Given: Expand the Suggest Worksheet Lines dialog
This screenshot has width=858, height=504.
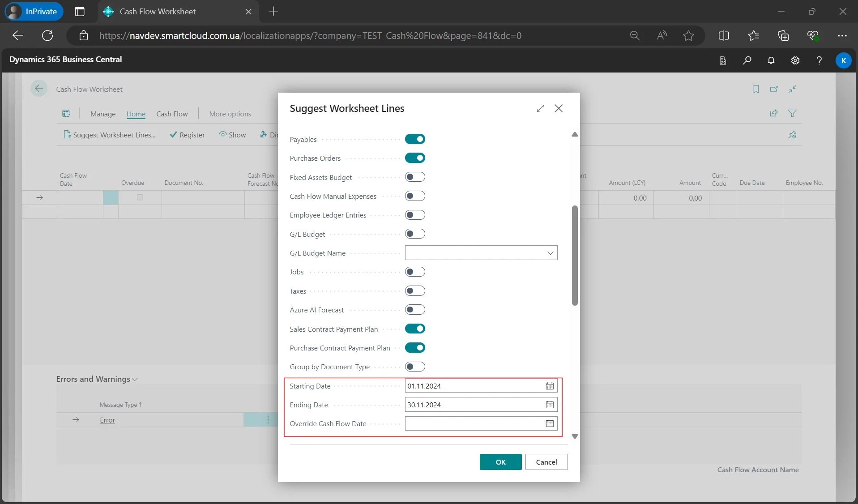Looking at the screenshot, I should coord(540,108).
